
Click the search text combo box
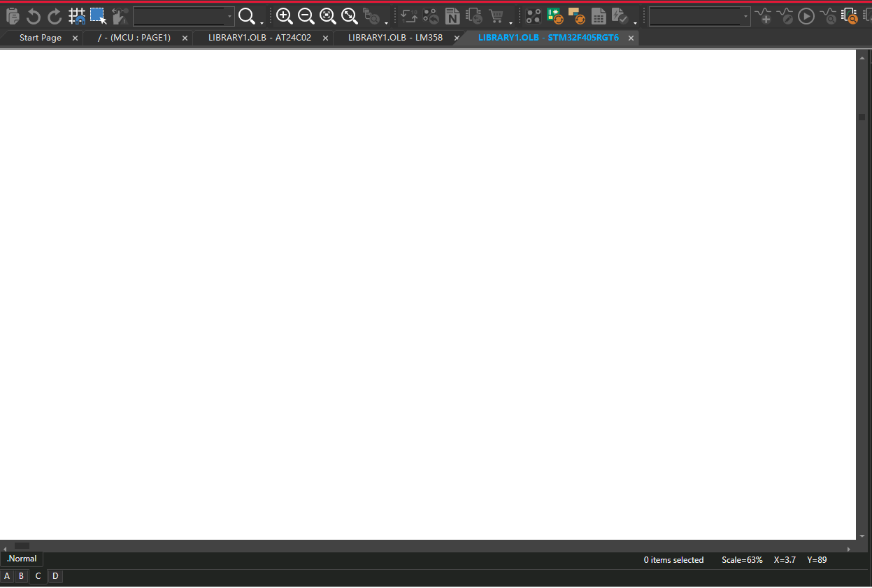tap(183, 16)
